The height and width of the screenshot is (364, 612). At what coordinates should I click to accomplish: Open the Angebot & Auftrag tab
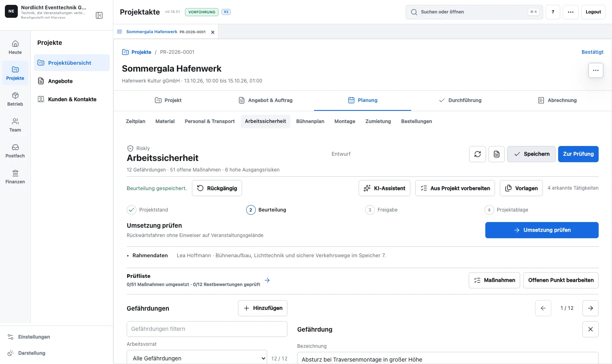(266, 100)
